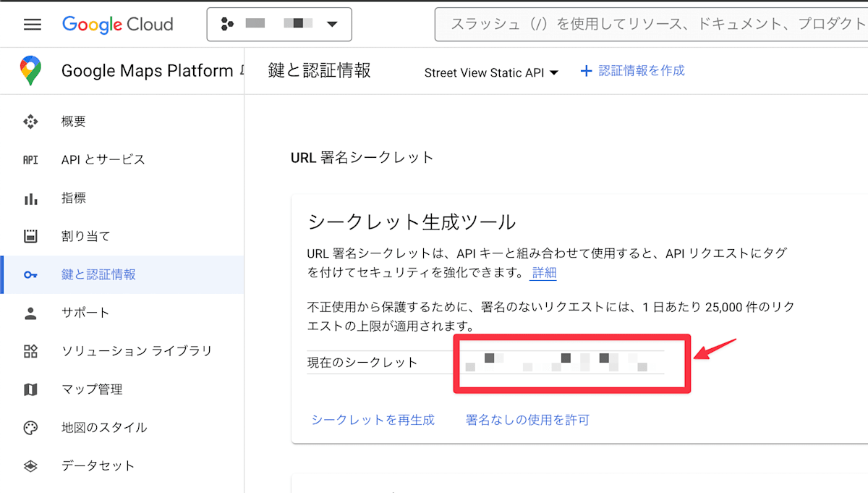
Task: Open the Street View Static API dropdown
Action: point(491,72)
